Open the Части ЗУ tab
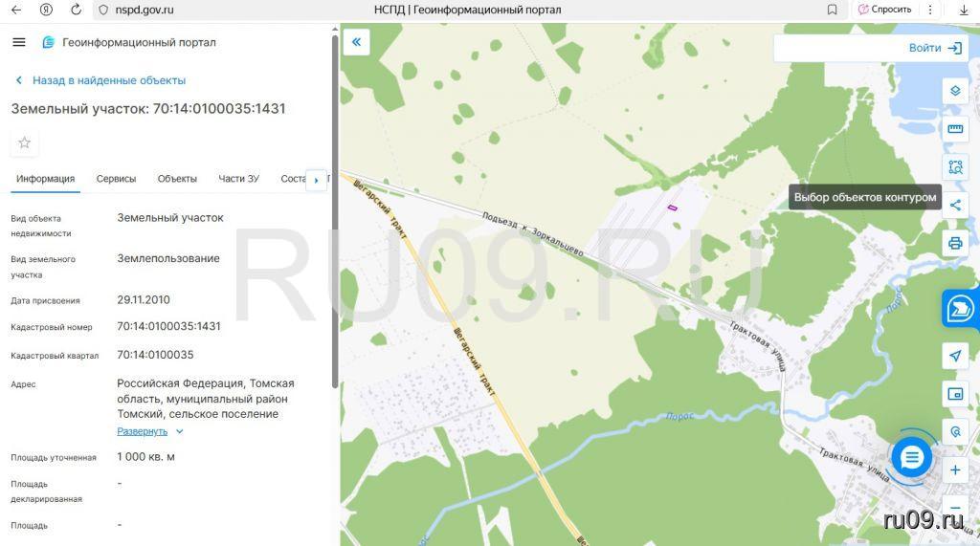The image size is (980, 546). 238,179
